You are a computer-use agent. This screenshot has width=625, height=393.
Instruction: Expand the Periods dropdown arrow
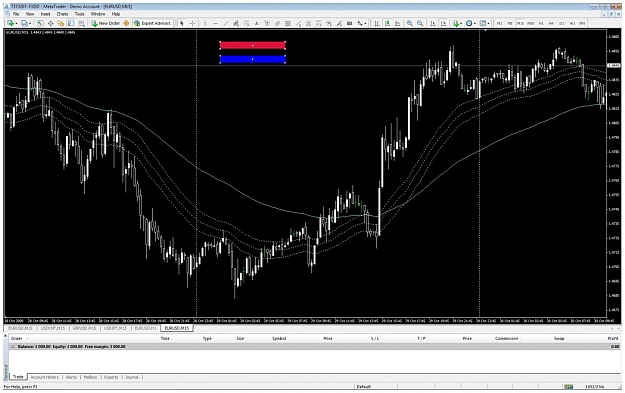(x=475, y=24)
